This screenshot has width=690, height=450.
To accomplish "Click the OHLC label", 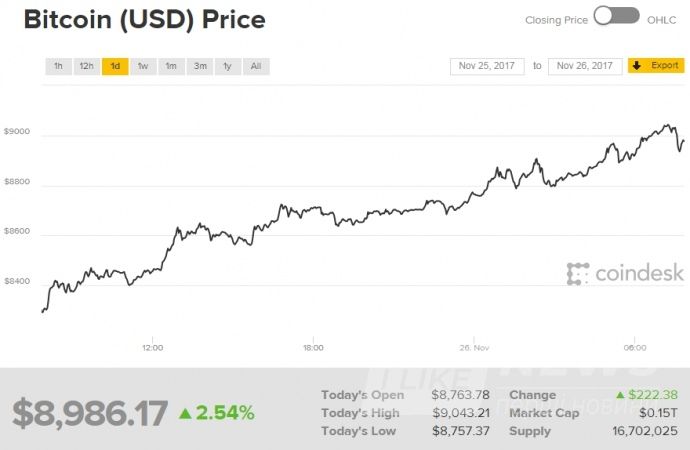I will 661,20.
